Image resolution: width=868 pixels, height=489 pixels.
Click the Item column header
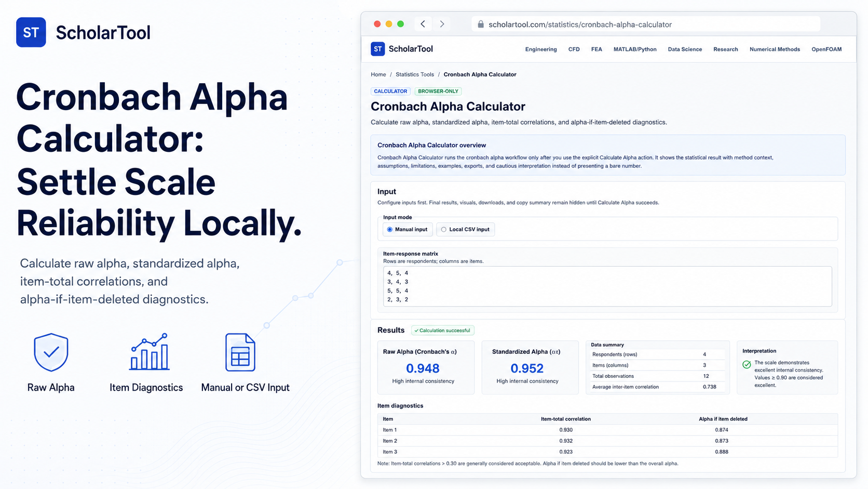tap(388, 419)
